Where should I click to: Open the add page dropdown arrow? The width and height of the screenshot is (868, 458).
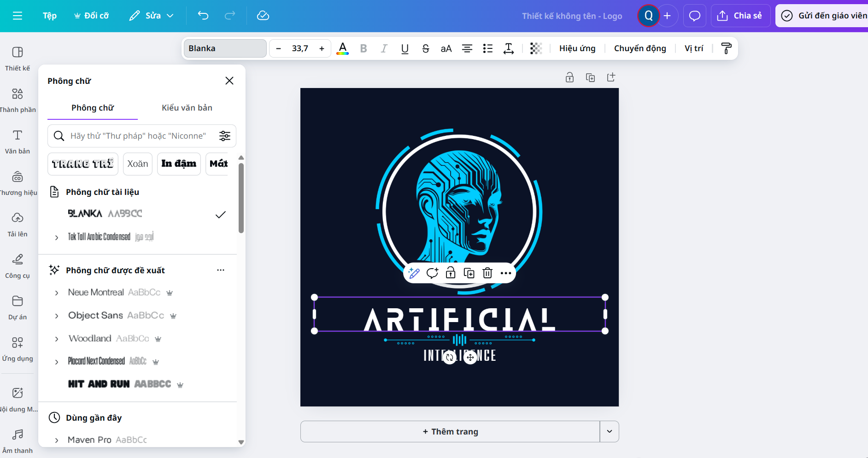tap(609, 432)
